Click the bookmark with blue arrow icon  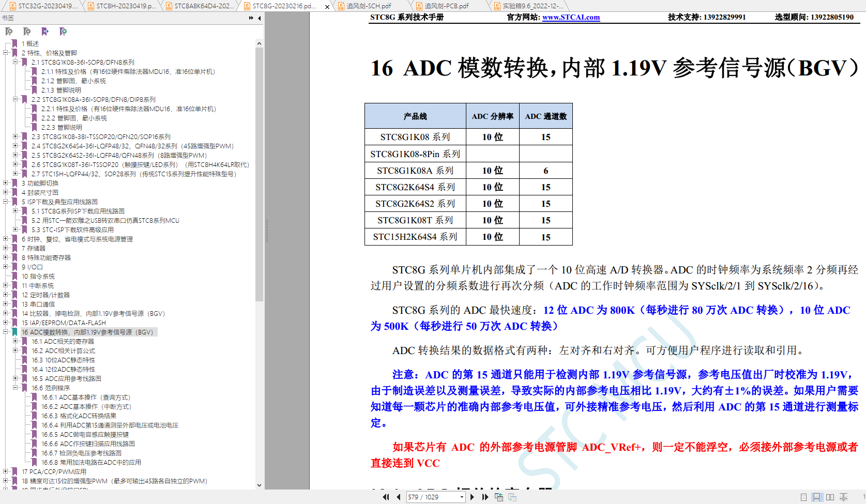click(45, 32)
